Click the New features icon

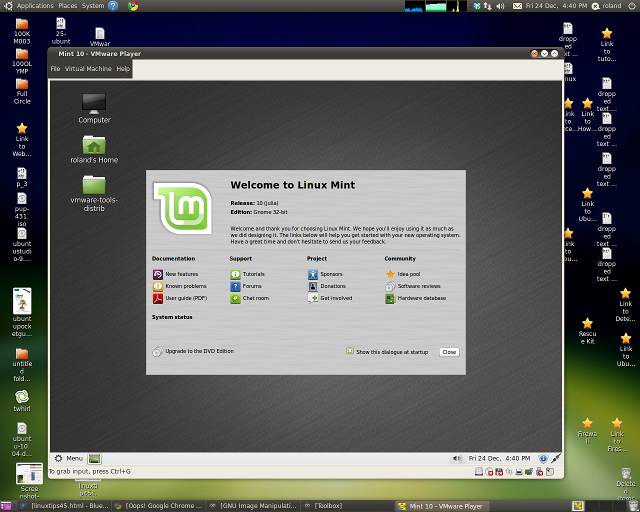click(x=158, y=274)
